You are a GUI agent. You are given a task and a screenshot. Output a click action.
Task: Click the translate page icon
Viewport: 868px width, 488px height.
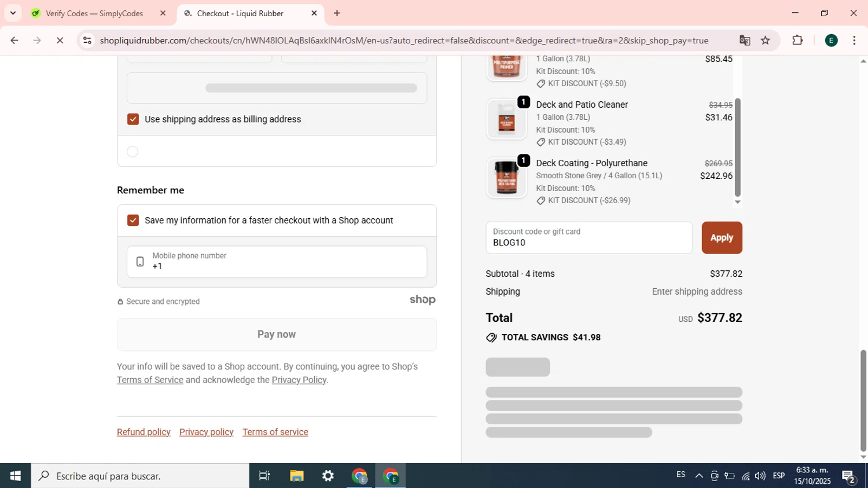[745, 41]
